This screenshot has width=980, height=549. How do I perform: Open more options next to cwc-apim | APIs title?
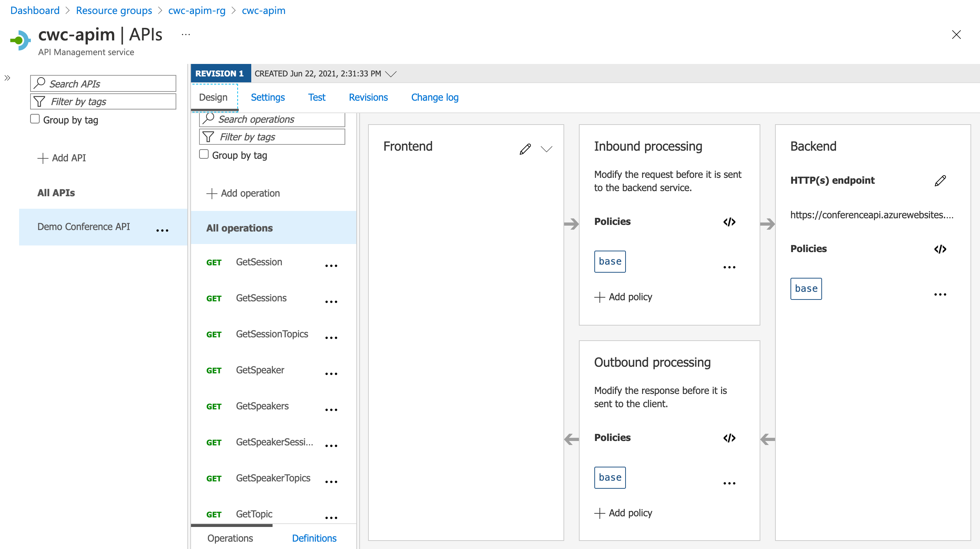[x=185, y=34]
